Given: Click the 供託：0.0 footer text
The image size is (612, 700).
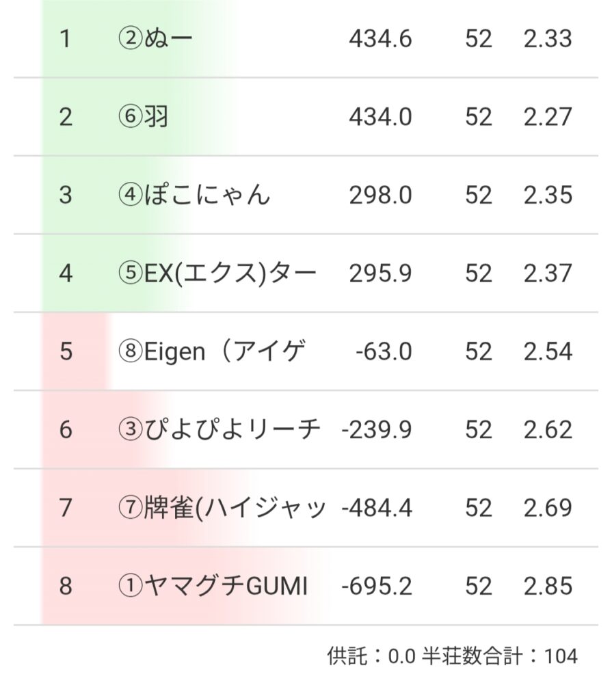Looking at the screenshot, I should [x=371, y=657].
